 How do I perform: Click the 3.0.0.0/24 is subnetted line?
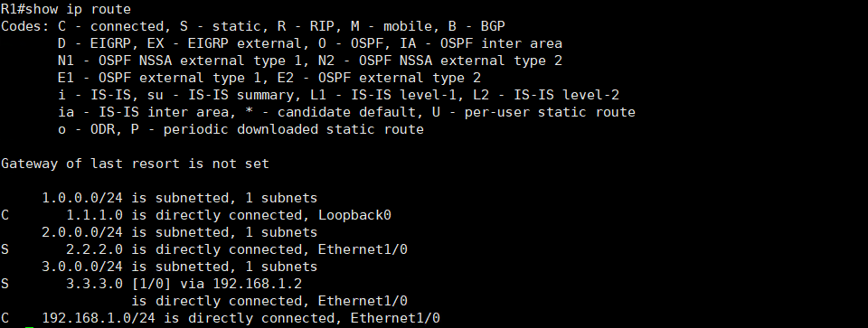click(x=179, y=267)
